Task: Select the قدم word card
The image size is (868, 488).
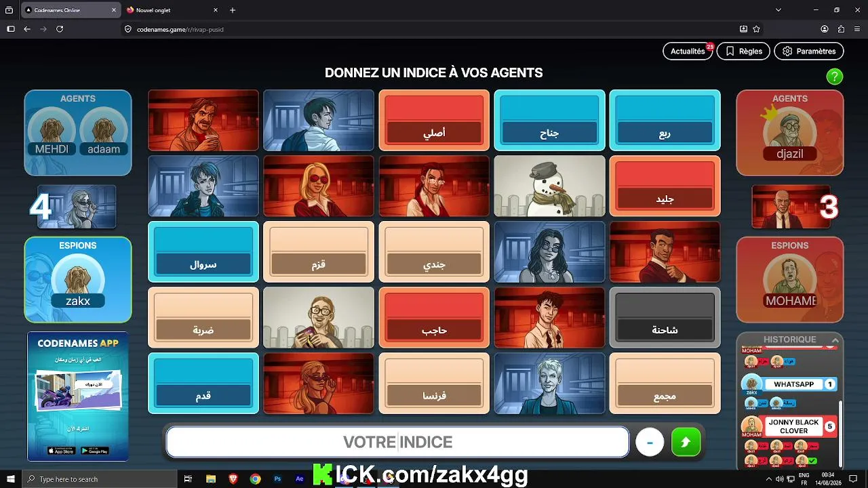Action: [x=203, y=383]
